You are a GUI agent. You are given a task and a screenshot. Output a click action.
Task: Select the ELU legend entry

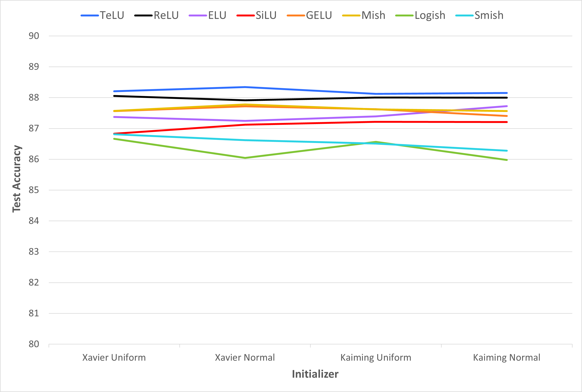click(217, 15)
